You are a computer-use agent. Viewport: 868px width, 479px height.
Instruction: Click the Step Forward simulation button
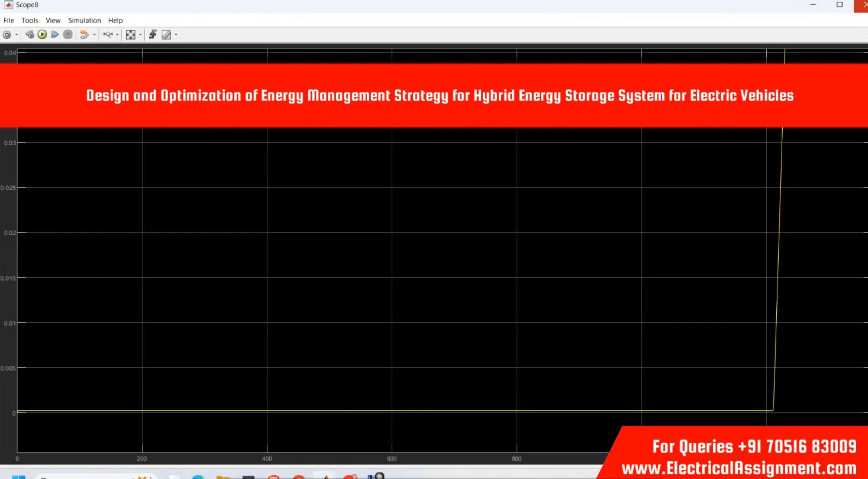point(55,35)
